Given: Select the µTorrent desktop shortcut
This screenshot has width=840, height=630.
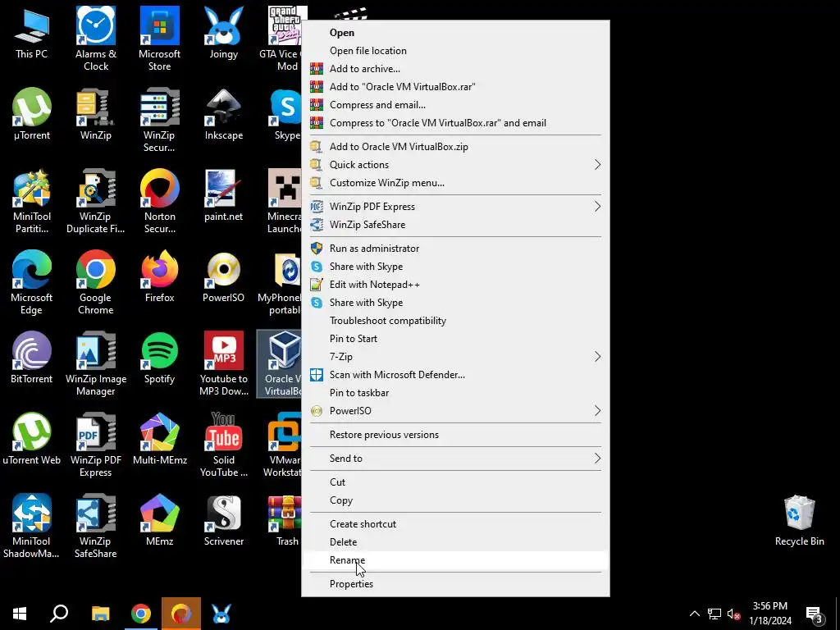Looking at the screenshot, I should 32,114.
